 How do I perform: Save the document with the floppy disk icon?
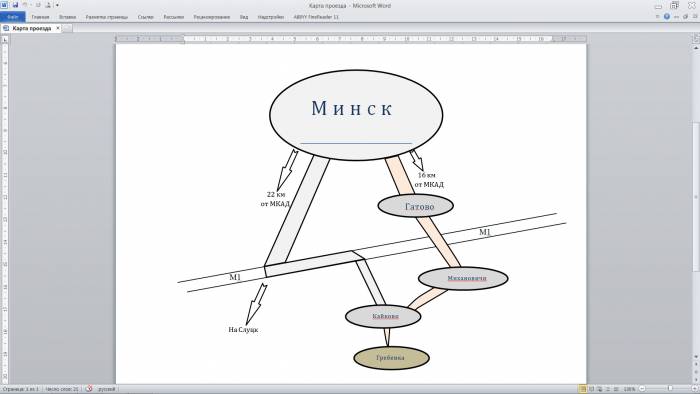[15, 5]
